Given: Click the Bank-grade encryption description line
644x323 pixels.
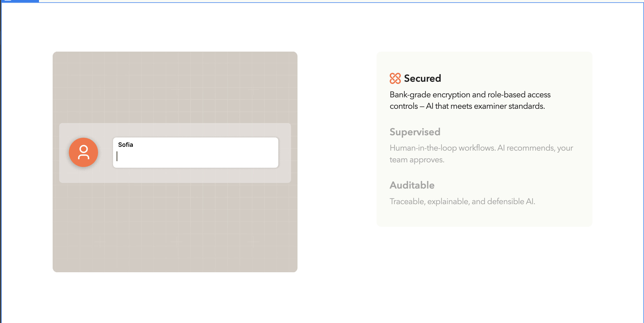Looking at the screenshot, I should 470,95.
